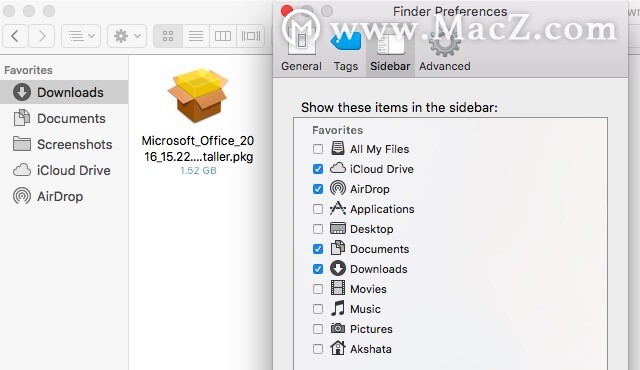Image resolution: width=640 pixels, height=370 pixels.
Task: Click the Microsoft_Office_2016 pkg file name
Action: coord(198,148)
